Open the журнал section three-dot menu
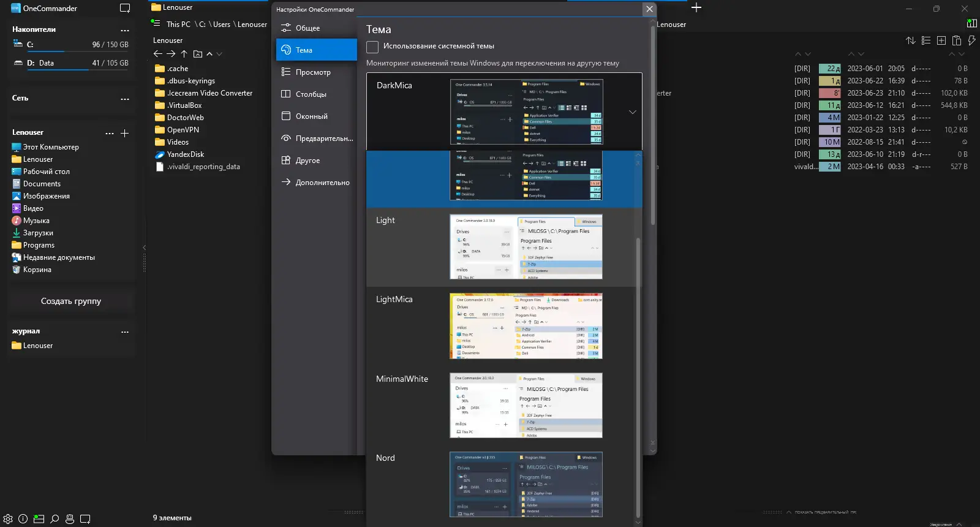This screenshot has height=527, width=980. [125, 332]
